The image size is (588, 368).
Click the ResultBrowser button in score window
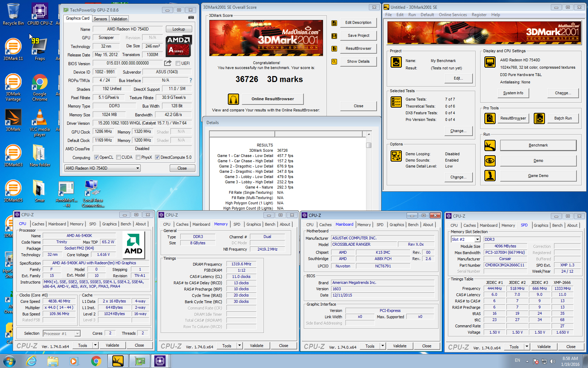358,48
